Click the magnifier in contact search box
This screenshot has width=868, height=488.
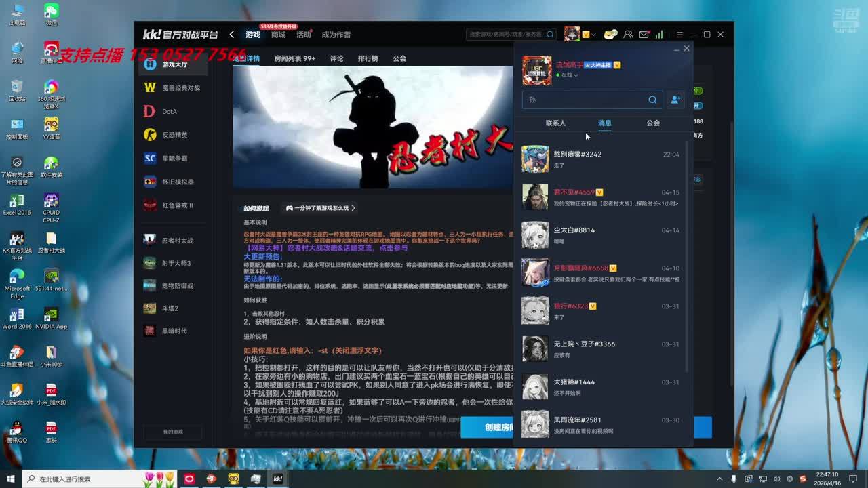652,100
